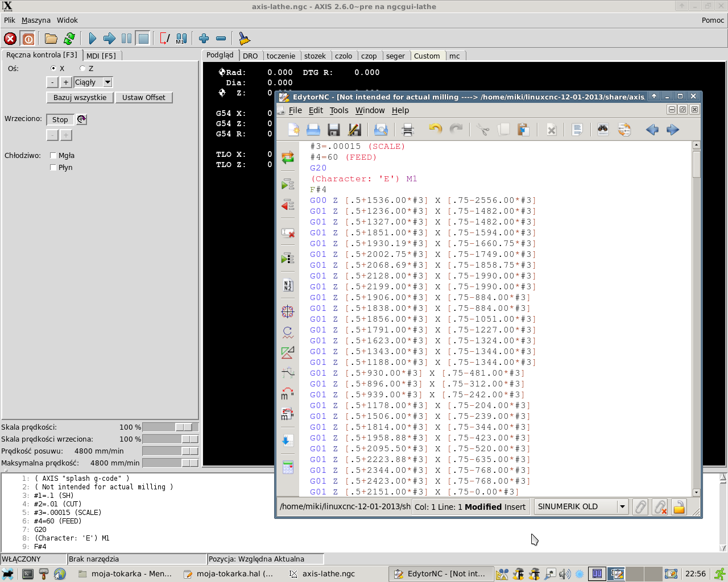
Task: Open the Plik menu
Action: click(10, 20)
